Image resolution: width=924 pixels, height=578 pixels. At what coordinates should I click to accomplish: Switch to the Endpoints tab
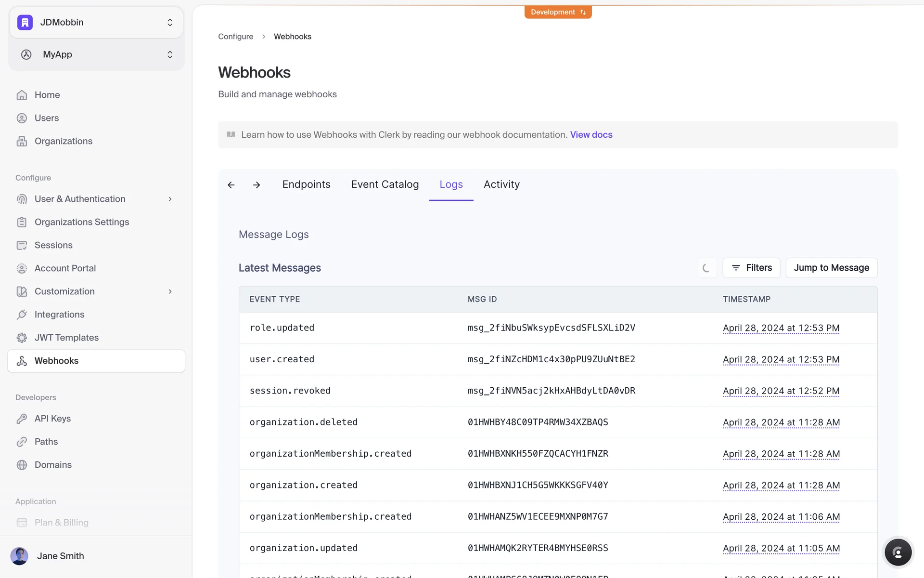pos(306,184)
